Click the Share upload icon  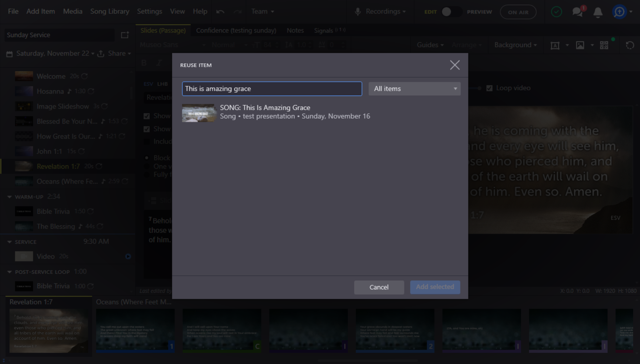coord(101,53)
